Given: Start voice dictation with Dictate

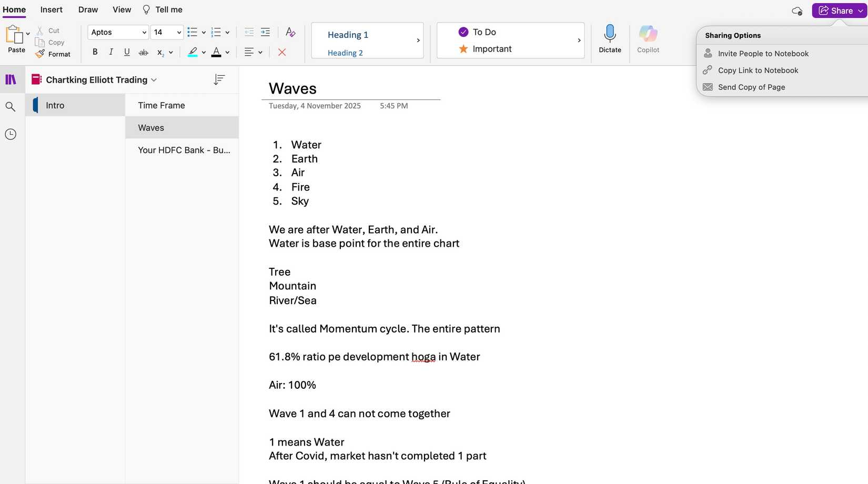Looking at the screenshot, I should pyautogui.click(x=610, y=39).
